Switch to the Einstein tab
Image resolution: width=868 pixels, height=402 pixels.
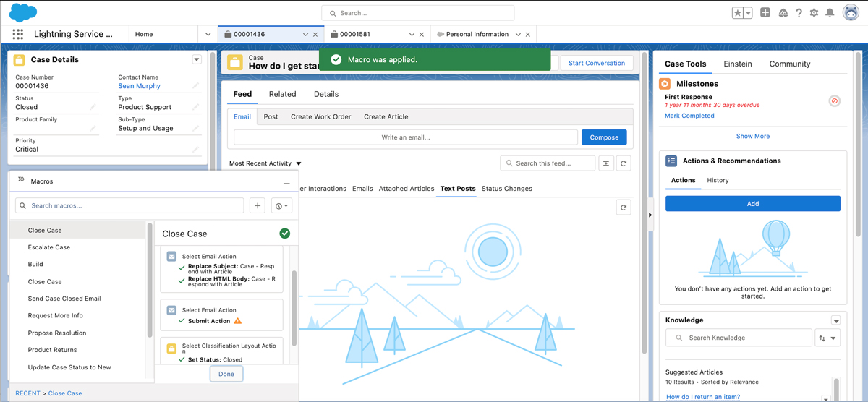(737, 64)
